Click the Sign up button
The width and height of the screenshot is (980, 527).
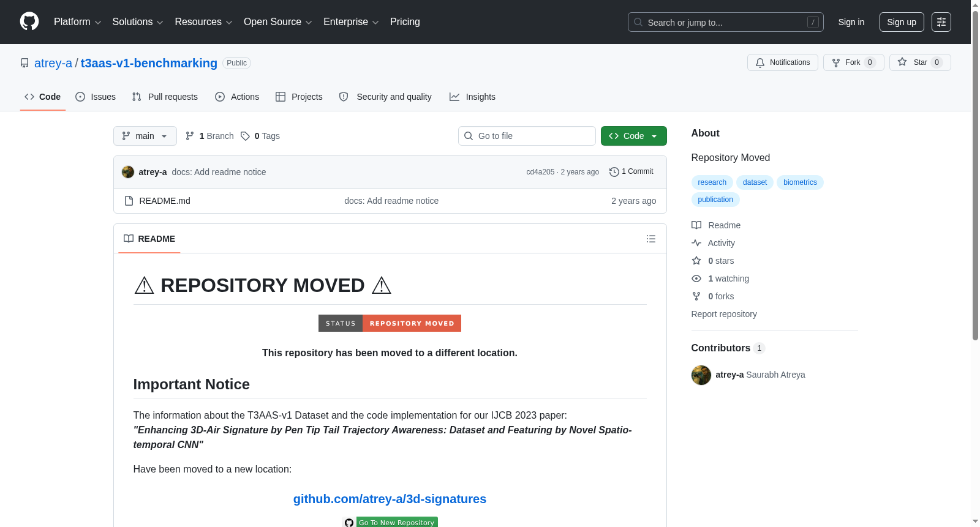click(x=902, y=22)
